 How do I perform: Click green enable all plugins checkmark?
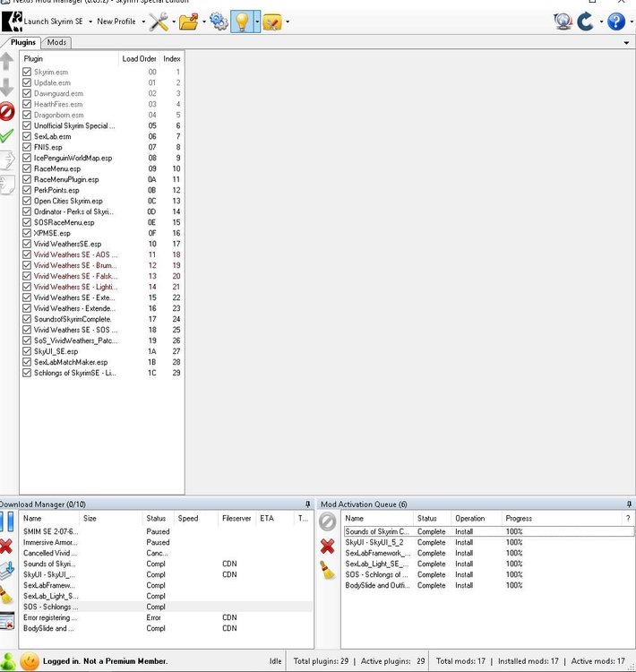pos(7,136)
